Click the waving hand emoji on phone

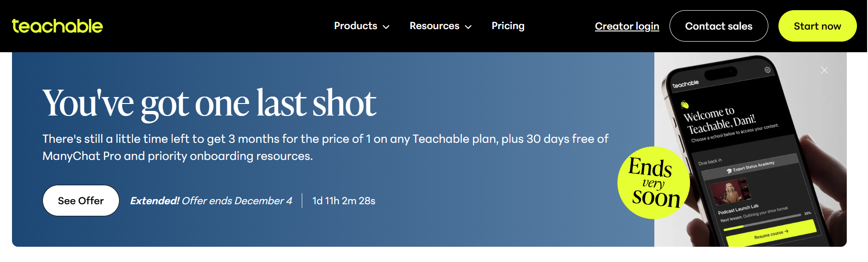pos(685,104)
